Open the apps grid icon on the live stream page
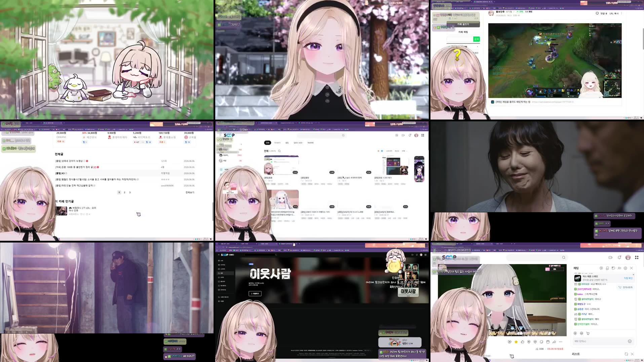This screenshot has width=644, height=362. [637, 258]
